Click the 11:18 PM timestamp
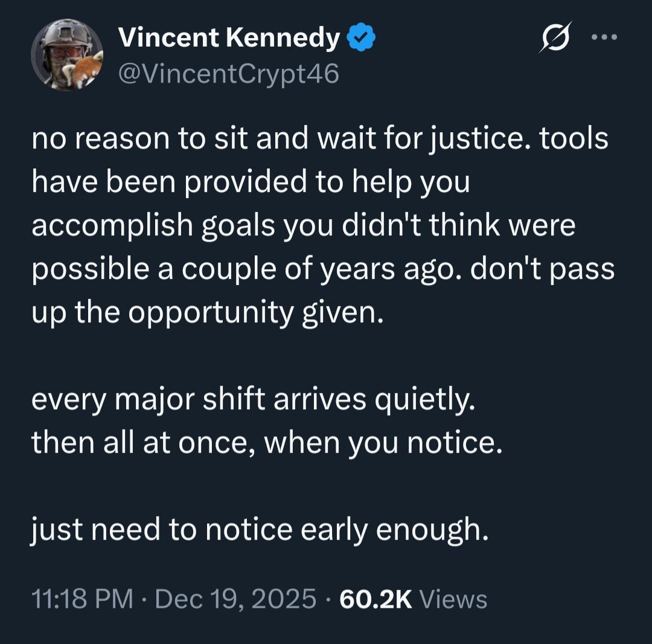 pyautogui.click(x=81, y=599)
